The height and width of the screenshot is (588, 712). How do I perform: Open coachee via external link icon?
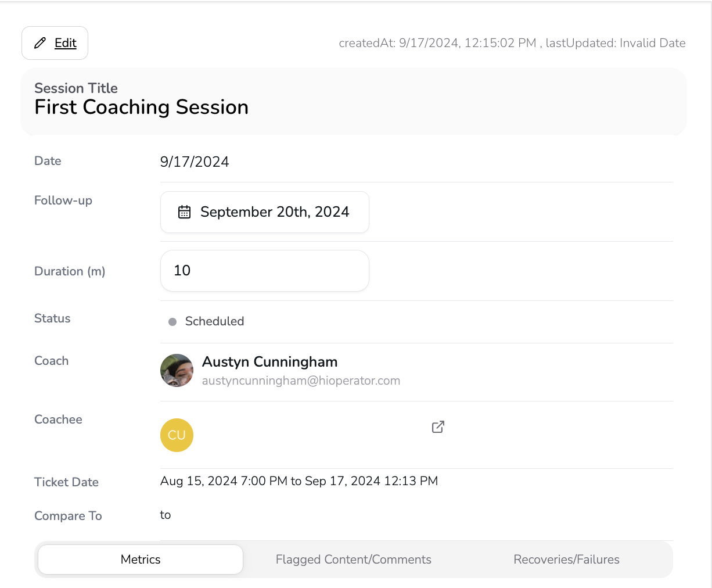438,427
